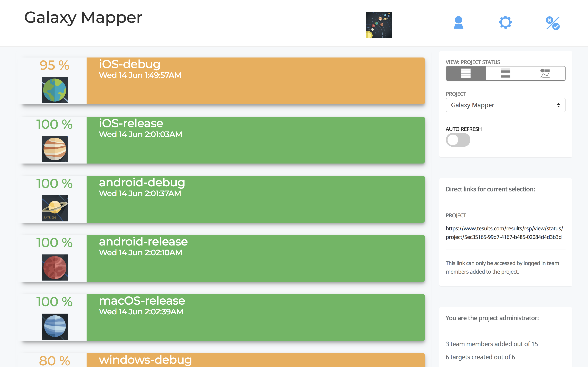Click the 95 % pass rate text

pyautogui.click(x=55, y=65)
